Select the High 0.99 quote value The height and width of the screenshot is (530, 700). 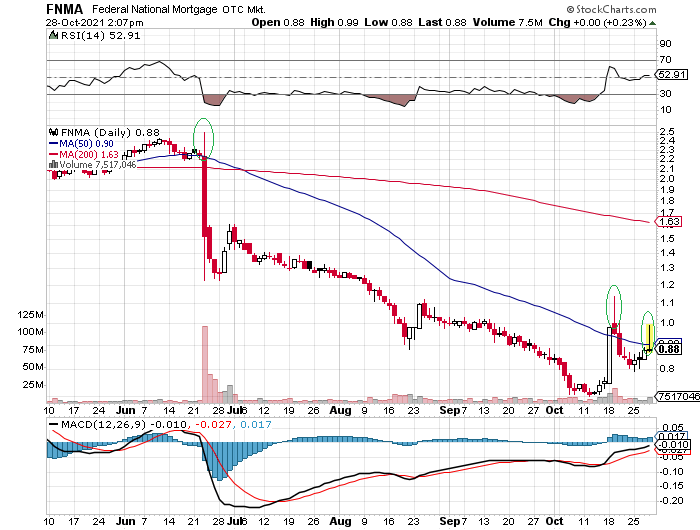[334, 22]
